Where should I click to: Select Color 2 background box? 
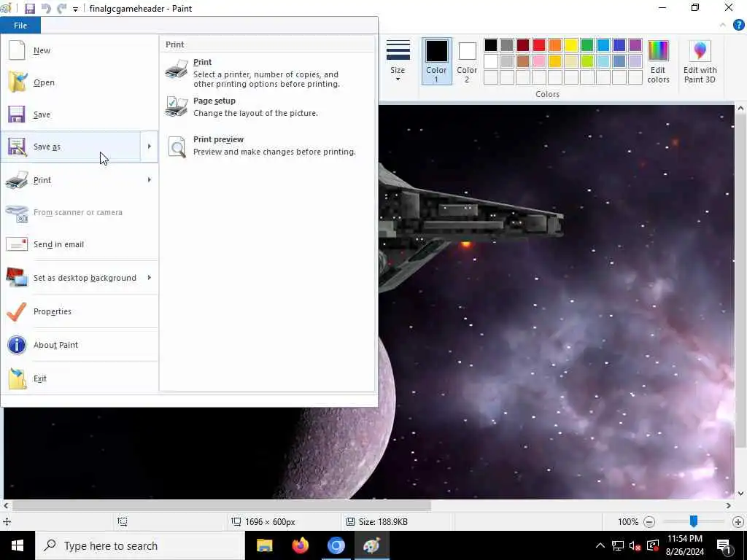pos(467,61)
